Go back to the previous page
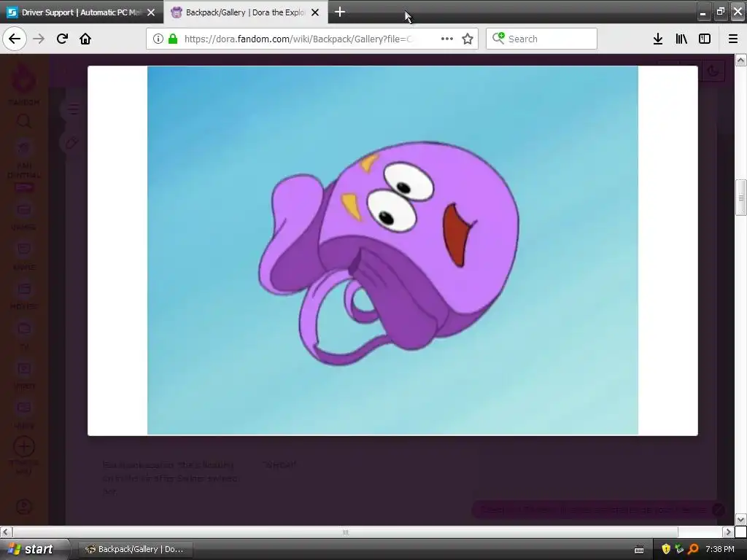747x560 pixels. point(15,39)
